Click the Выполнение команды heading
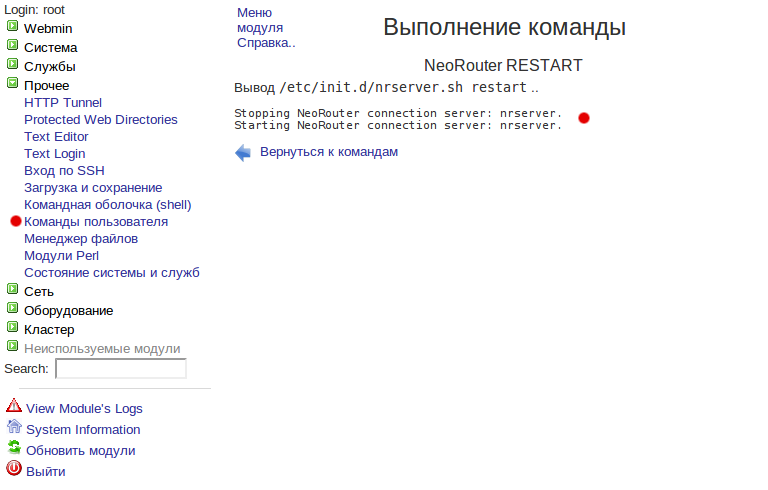Image resolution: width=768 pixels, height=490 pixels. [x=504, y=27]
